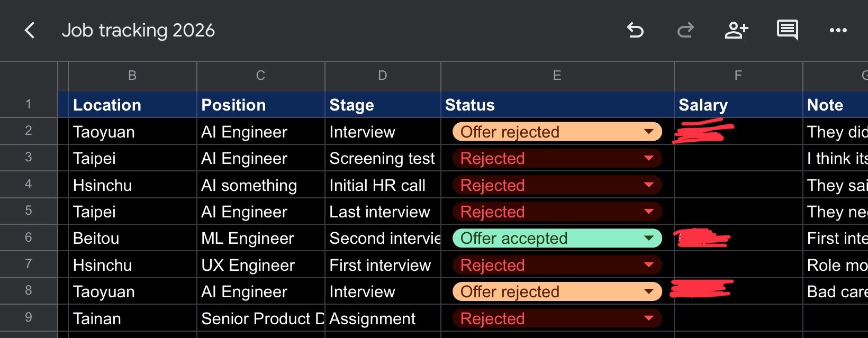Screen dimensions: 868x338
Task: Select column E header
Action: pos(557,76)
